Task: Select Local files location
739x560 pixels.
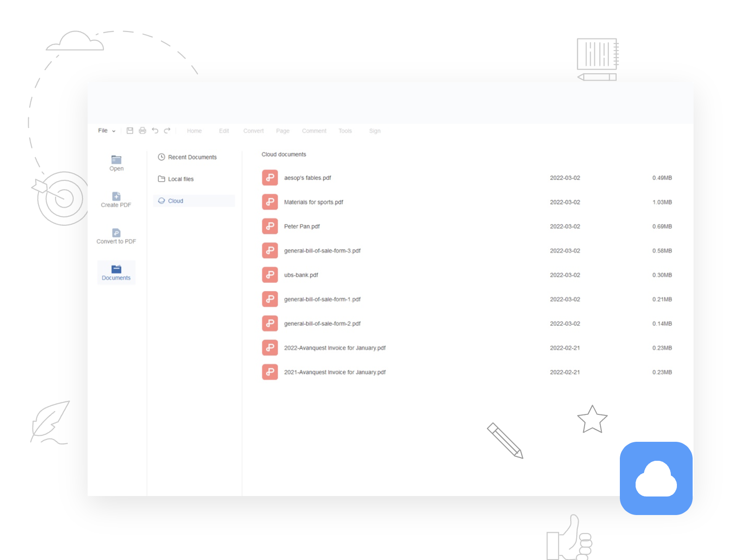Action: coord(176,179)
